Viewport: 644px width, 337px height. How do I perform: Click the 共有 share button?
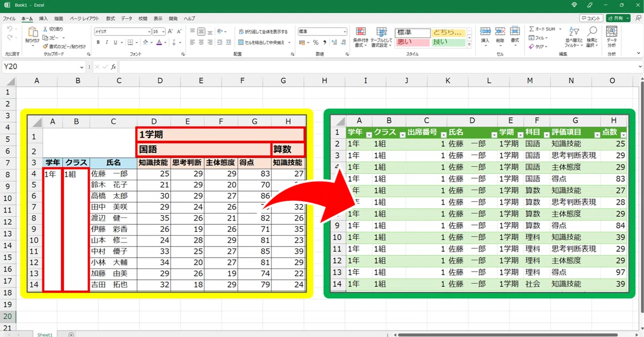tap(618, 18)
